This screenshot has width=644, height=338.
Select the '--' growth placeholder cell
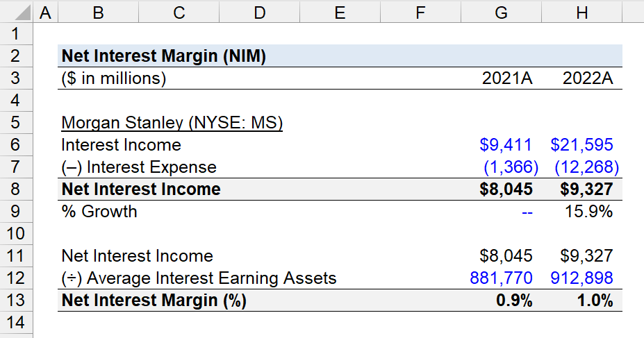[527, 212]
